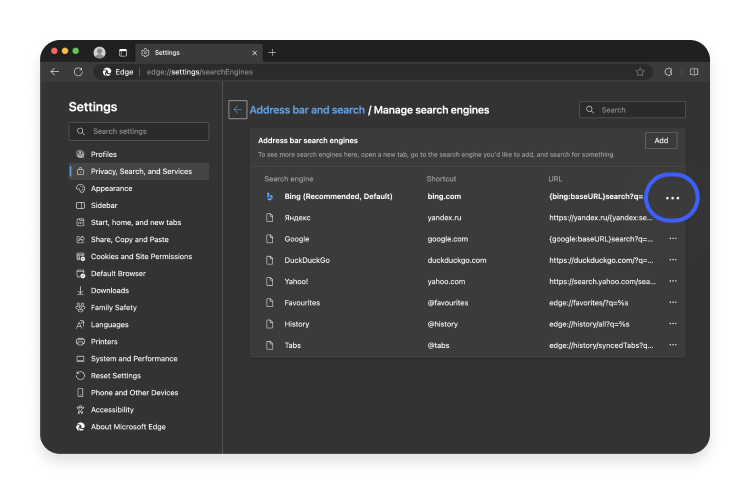
Task: Open Privacy, Search, and Services
Action: pyautogui.click(x=139, y=171)
